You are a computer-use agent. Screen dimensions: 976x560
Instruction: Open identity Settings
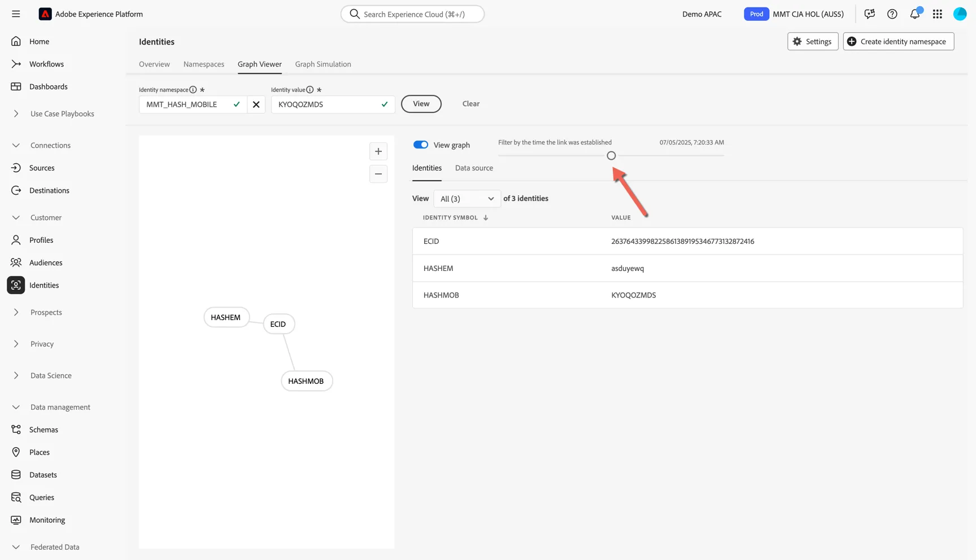(x=813, y=41)
